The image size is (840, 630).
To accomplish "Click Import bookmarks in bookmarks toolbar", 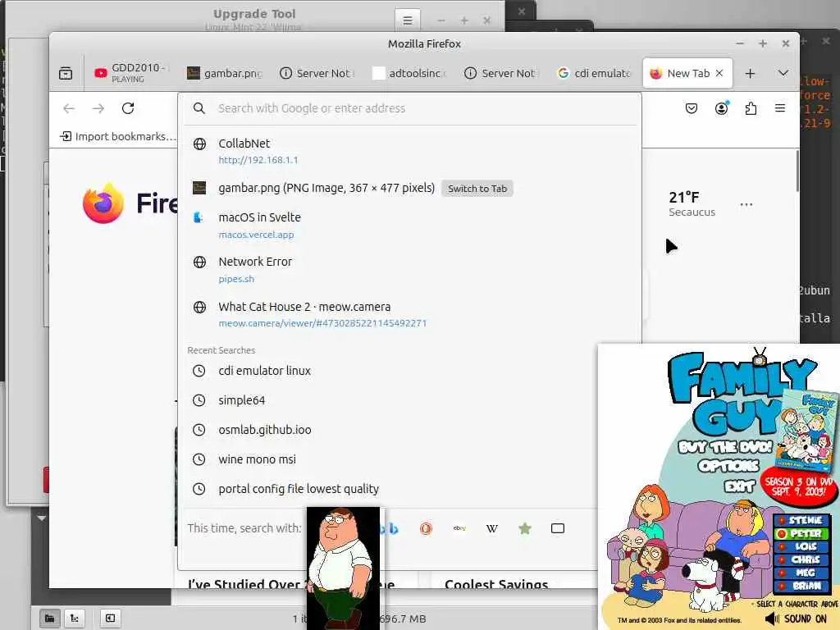I will pos(118,136).
